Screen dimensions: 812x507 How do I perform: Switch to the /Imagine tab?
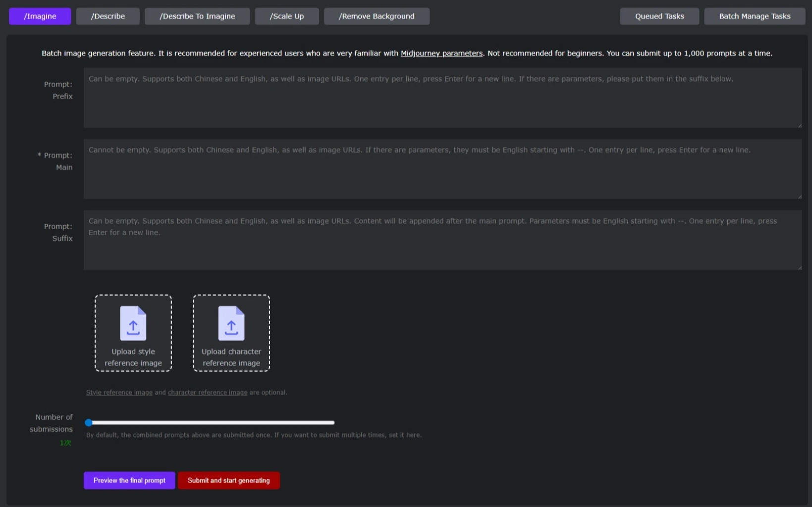click(40, 16)
